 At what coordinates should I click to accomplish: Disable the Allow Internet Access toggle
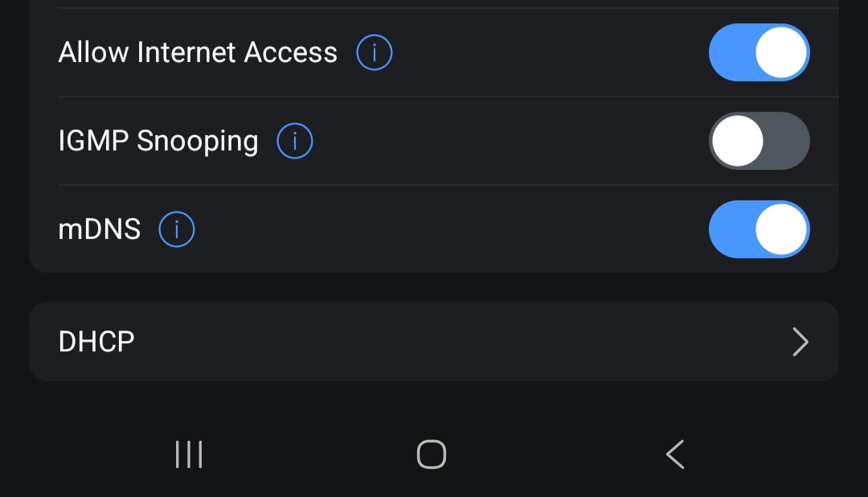[759, 53]
